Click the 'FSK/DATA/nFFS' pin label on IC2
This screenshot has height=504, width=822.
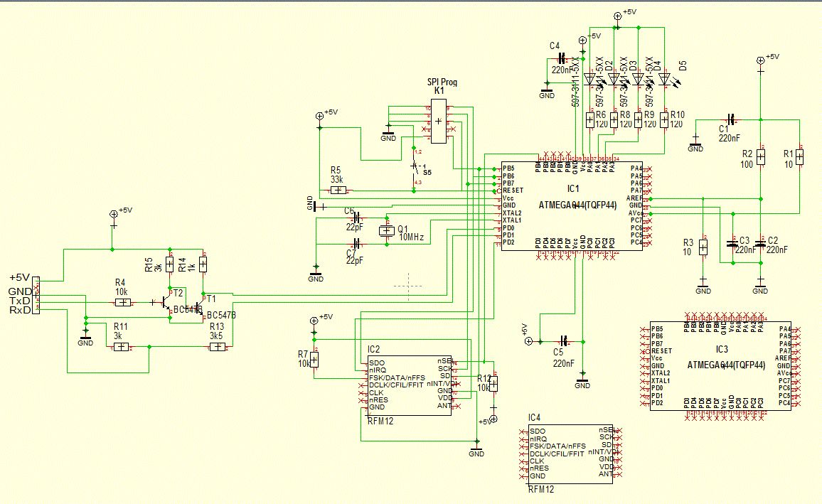point(397,377)
